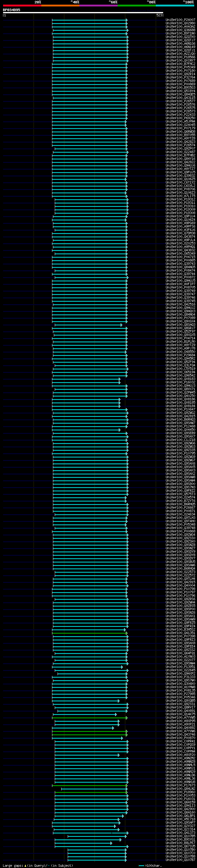Select hit label UniRef100_P27985
Viewport: 197px width, 868px height.
[x=180, y=694]
